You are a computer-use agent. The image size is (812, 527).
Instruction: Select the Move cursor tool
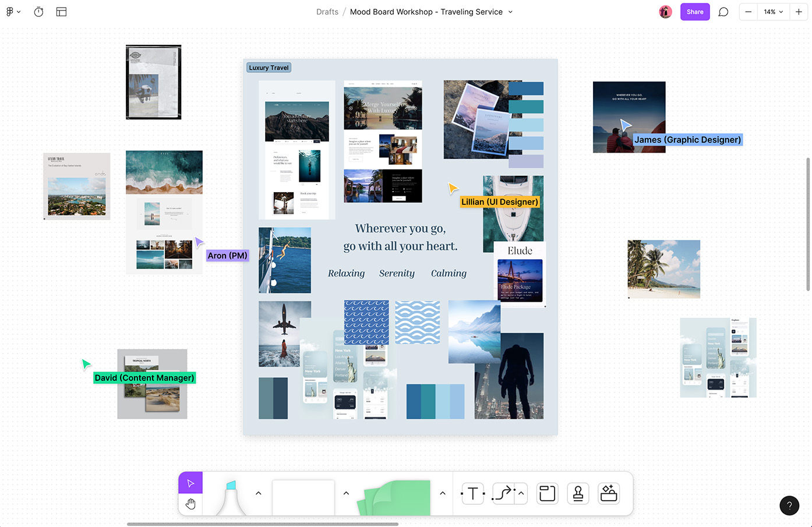(x=190, y=483)
